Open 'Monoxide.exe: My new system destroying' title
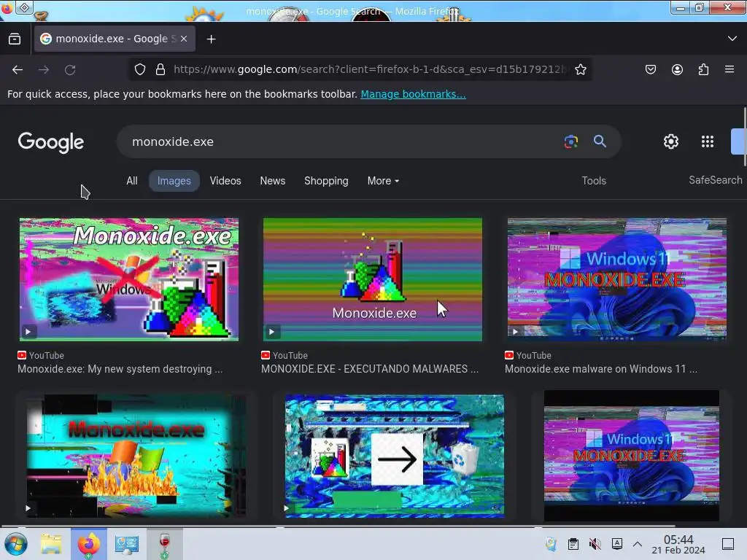The height and width of the screenshot is (560, 747). click(120, 369)
